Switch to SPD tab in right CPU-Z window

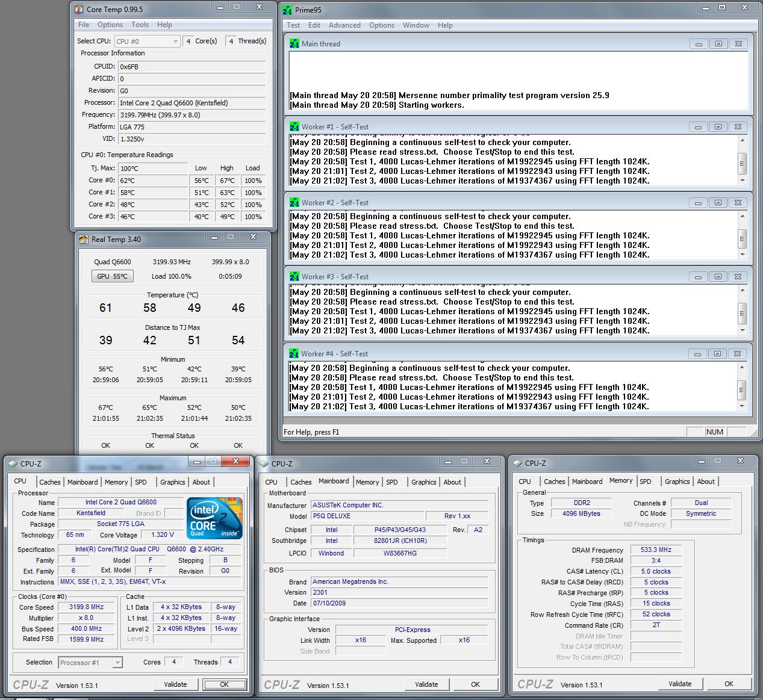(646, 482)
